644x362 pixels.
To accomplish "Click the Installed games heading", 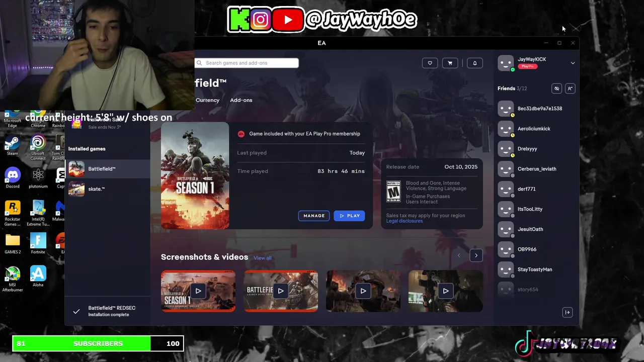I will click(87, 149).
